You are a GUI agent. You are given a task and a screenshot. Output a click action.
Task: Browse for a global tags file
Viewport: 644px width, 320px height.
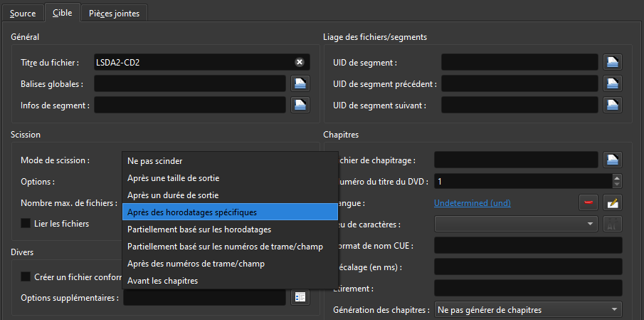click(300, 84)
